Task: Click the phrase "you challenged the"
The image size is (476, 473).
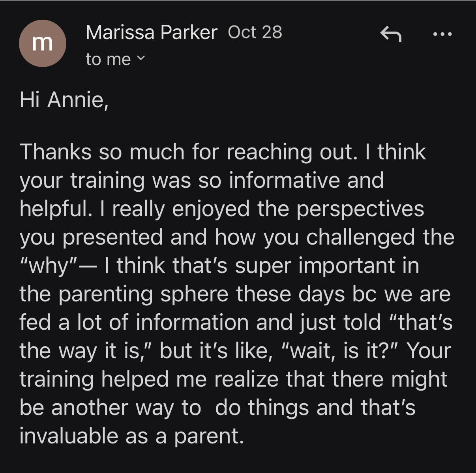Action: pos(359,237)
